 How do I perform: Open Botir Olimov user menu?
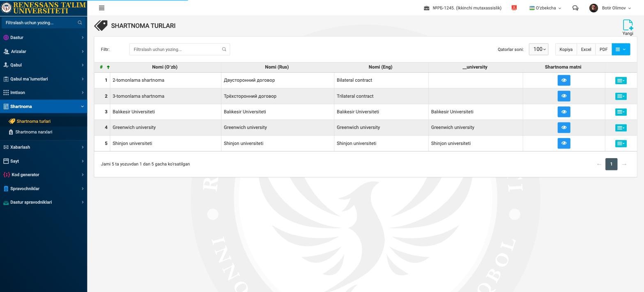click(x=610, y=8)
